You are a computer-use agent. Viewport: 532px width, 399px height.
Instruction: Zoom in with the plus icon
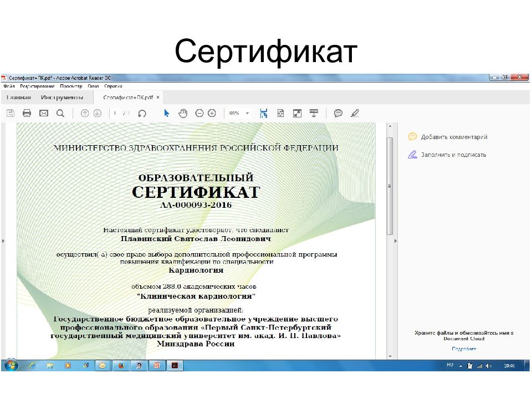coord(212,113)
